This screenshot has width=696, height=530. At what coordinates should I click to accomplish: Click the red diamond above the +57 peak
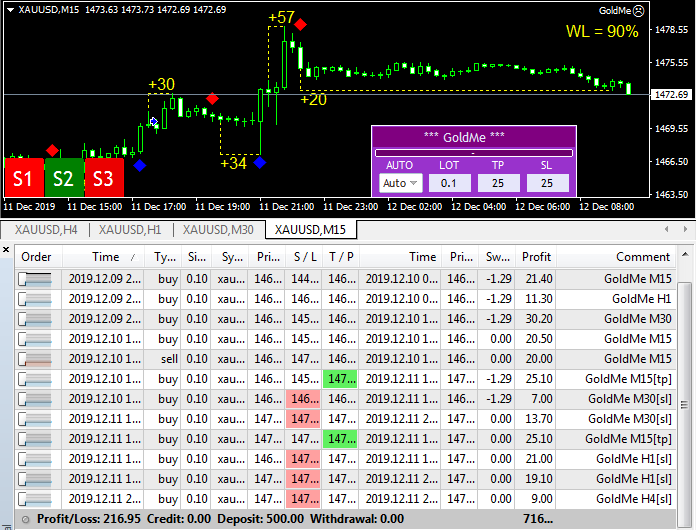pyautogui.click(x=301, y=24)
